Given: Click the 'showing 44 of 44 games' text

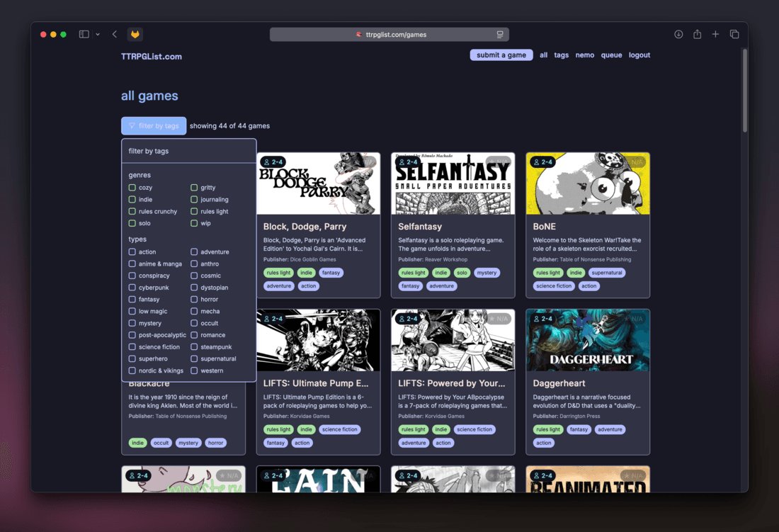Looking at the screenshot, I should coord(229,126).
